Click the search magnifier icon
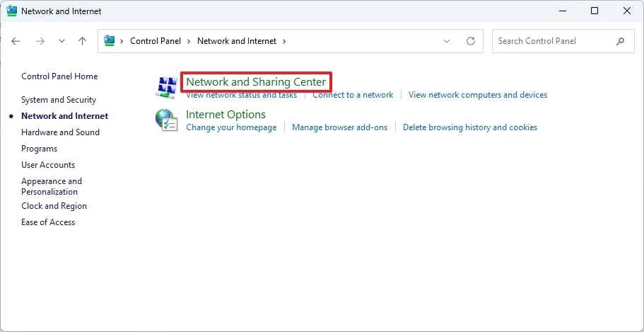Screen dimensions: 644x332 620,41
